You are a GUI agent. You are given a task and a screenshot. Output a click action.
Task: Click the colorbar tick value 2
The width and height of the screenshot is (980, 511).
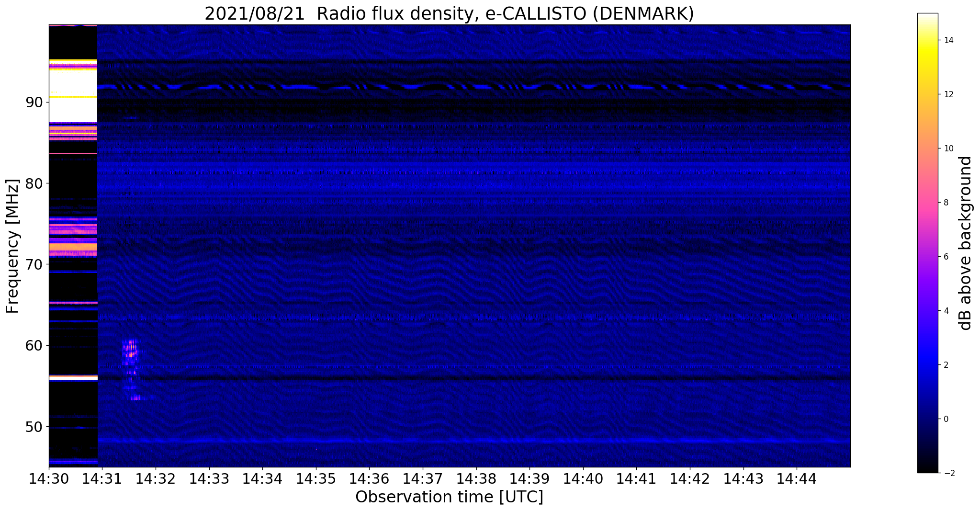(x=946, y=365)
